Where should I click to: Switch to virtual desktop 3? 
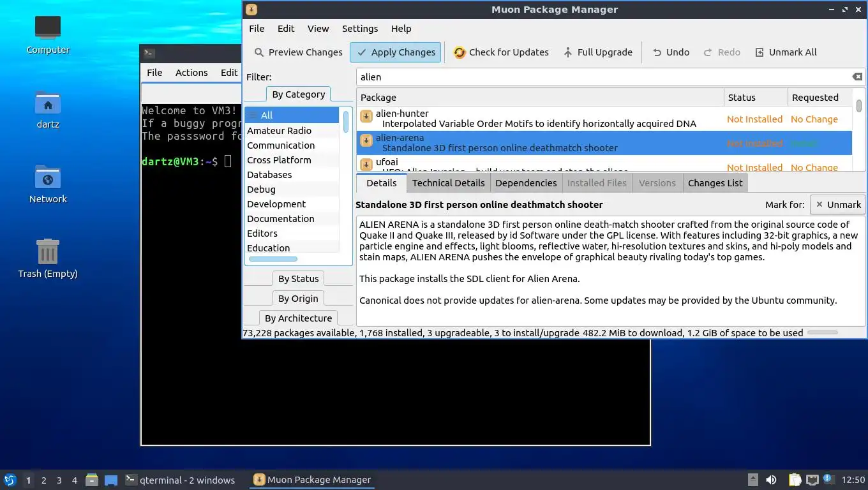click(59, 480)
